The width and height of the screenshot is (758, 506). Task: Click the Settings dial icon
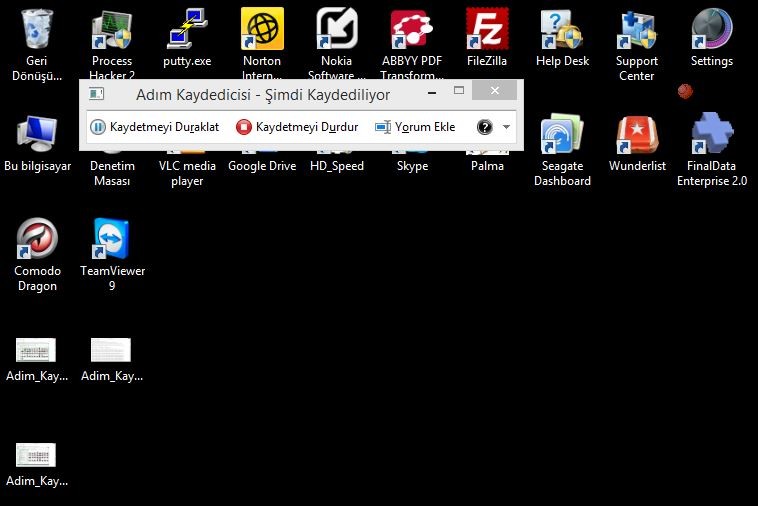(712, 29)
